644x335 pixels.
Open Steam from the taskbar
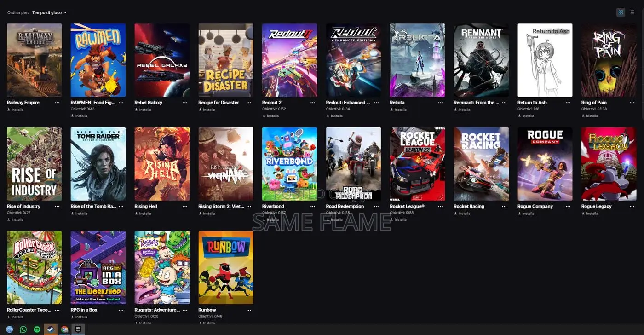click(x=51, y=329)
